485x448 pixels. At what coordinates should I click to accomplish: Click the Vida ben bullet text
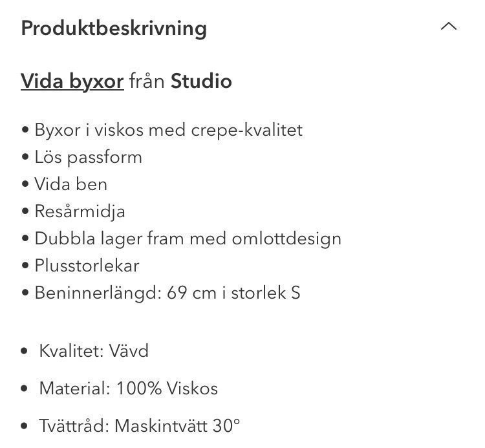pyautogui.click(x=71, y=184)
